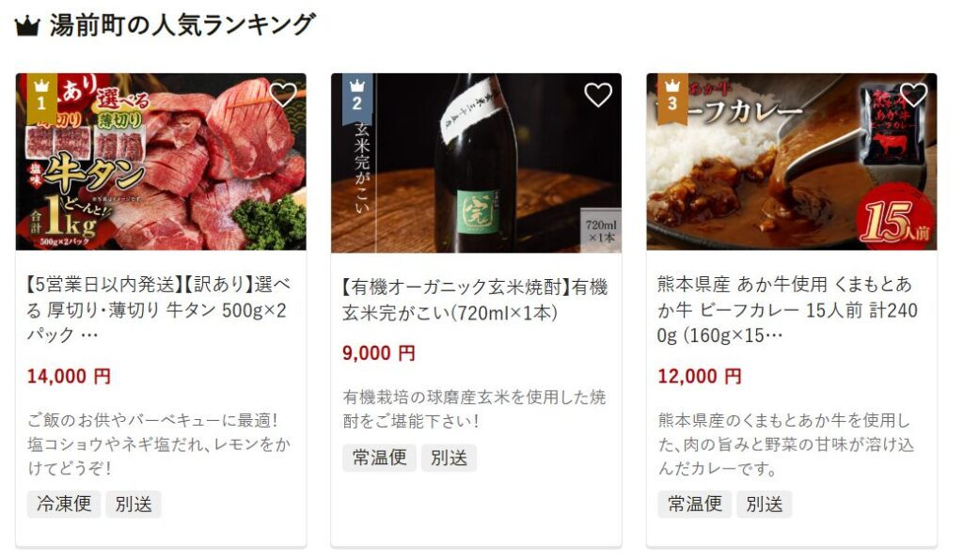This screenshot has height=560, width=963.
Task: Open the くまもとあか牛 ビーフカレー 15人前 title
Action: (787, 310)
